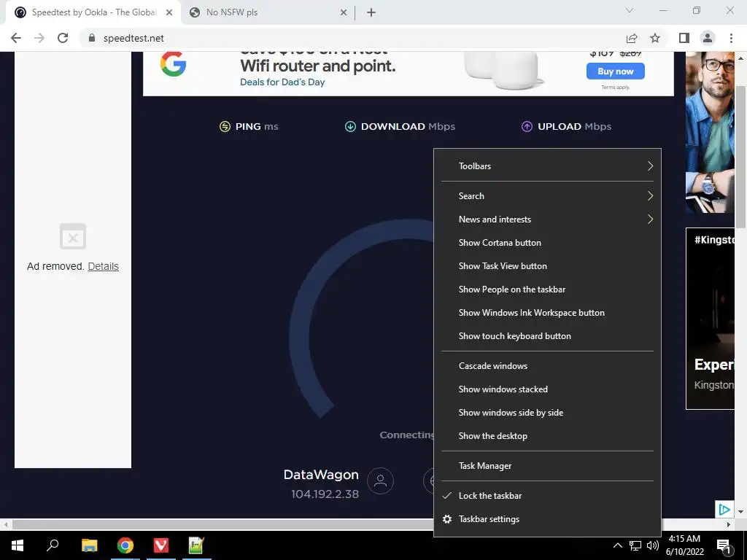Bookmark this page with the star icon
Viewport: 747px width, 560px height.
655,38
